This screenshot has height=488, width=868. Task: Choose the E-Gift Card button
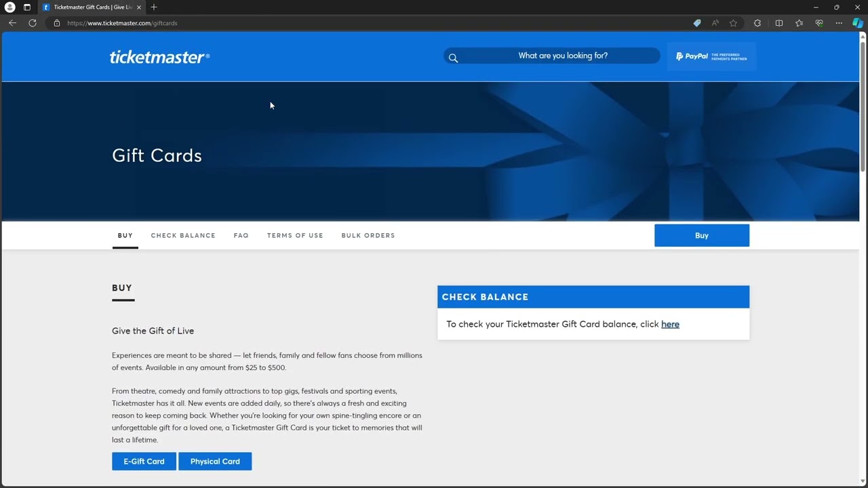144,461
